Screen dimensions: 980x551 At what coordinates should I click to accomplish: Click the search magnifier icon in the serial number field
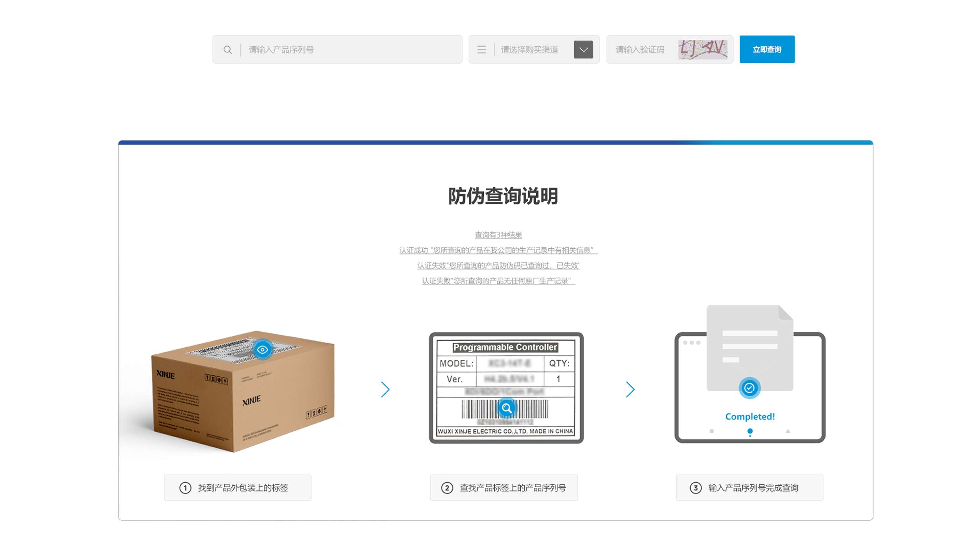[228, 49]
